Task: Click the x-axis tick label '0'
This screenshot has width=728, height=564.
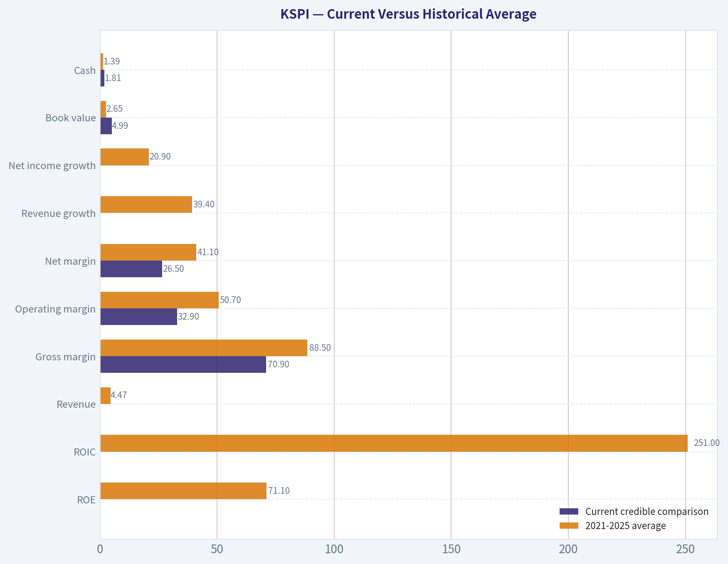Action: point(100,549)
